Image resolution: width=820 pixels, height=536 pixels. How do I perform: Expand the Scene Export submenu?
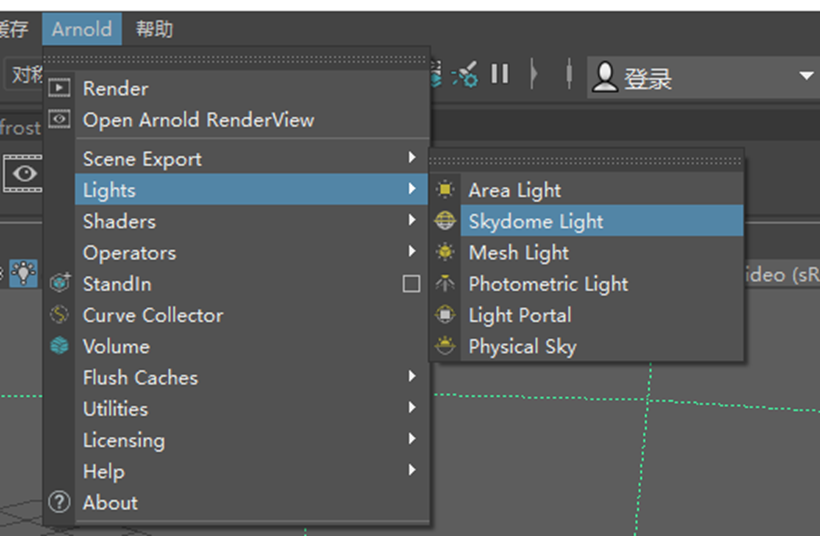pos(253,158)
